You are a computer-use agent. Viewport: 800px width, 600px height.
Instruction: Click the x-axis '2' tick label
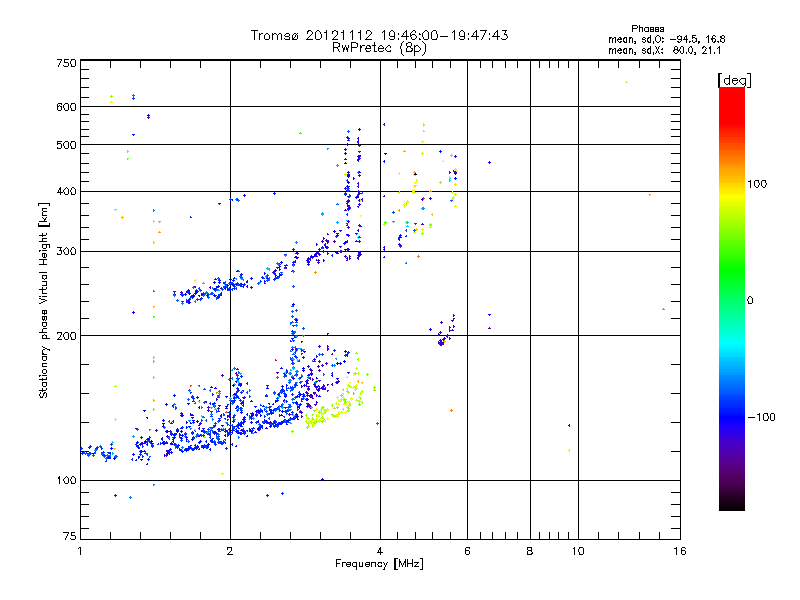[x=230, y=551]
